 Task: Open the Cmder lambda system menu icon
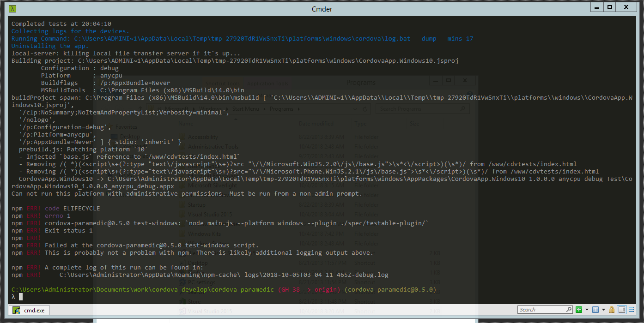tap(12, 9)
